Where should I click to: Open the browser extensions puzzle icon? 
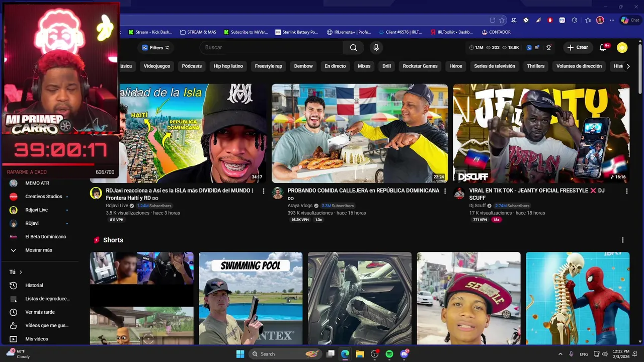tap(575, 20)
